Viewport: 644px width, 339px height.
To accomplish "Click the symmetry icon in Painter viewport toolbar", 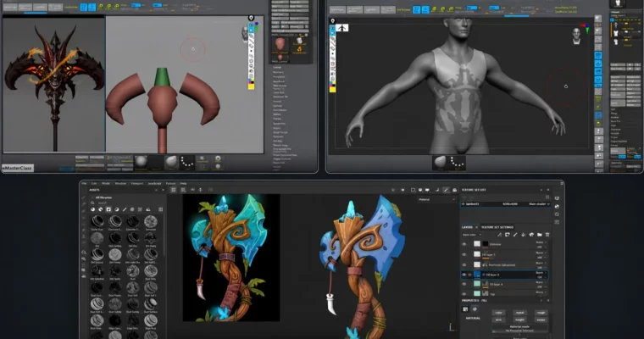I will 192,190.
